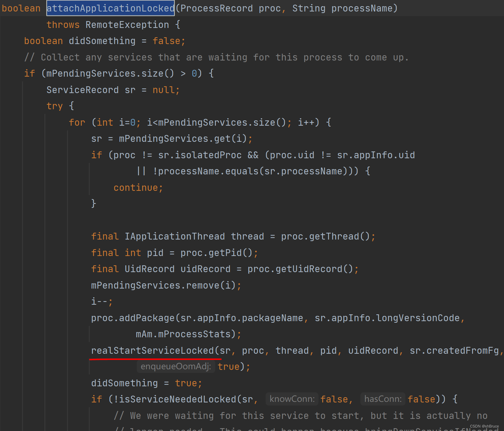Click the 'We were waiting for this service' comment

pyautogui.click(x=300, y=416)
